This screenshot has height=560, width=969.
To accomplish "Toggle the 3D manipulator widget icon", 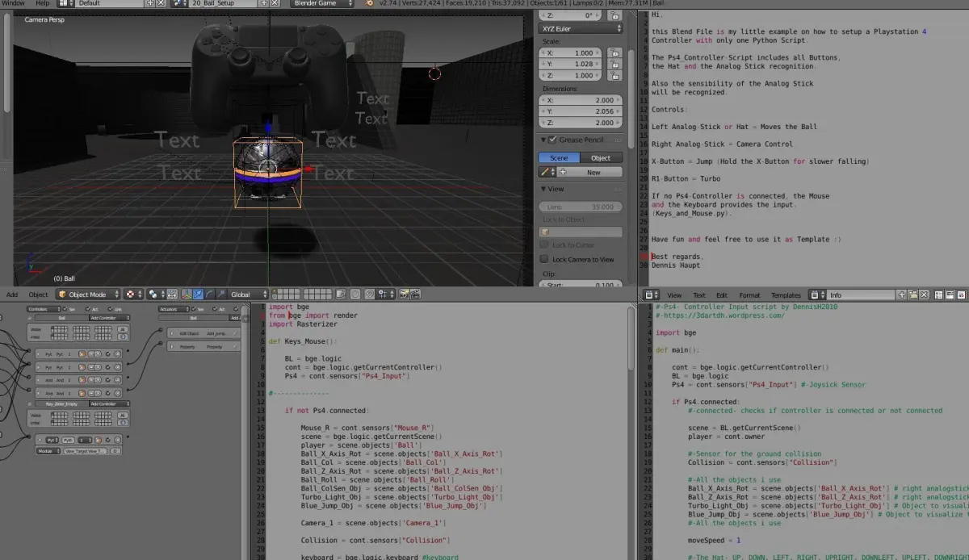I will [187, 295].
